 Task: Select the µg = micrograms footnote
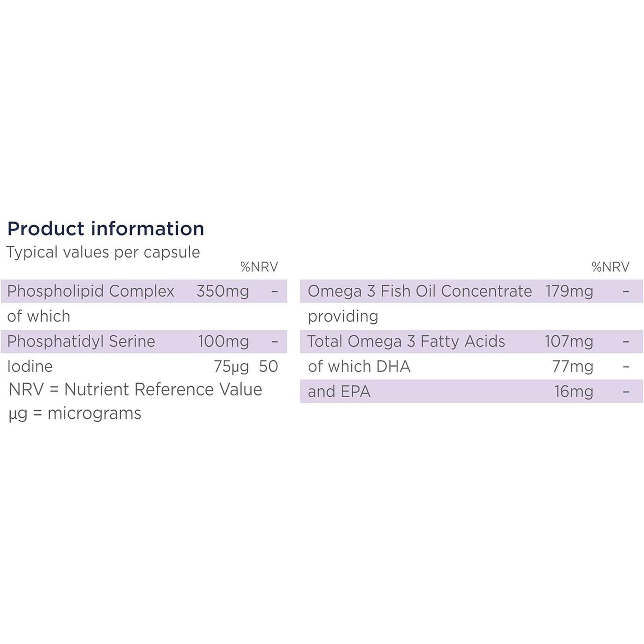click(x=75, y=413)
